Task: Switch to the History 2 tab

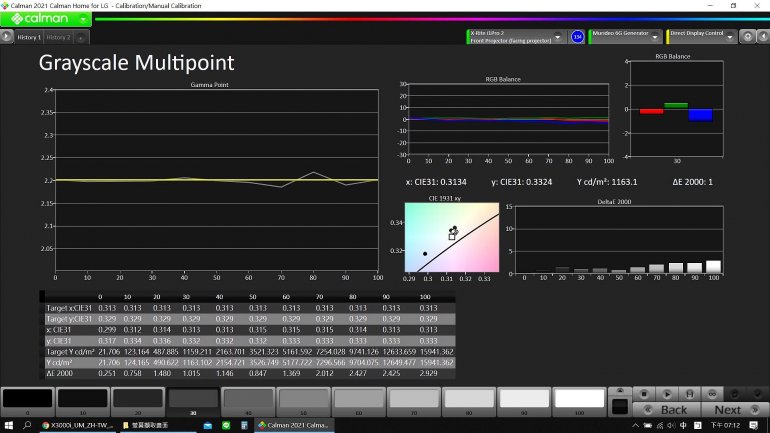Action: pyautogui.click(x=58, y=37)
